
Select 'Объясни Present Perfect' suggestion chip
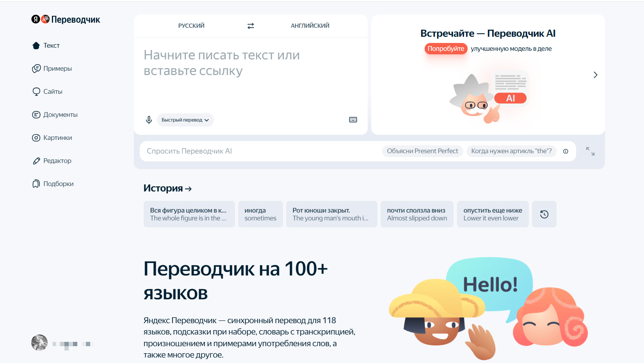point(422,151)
